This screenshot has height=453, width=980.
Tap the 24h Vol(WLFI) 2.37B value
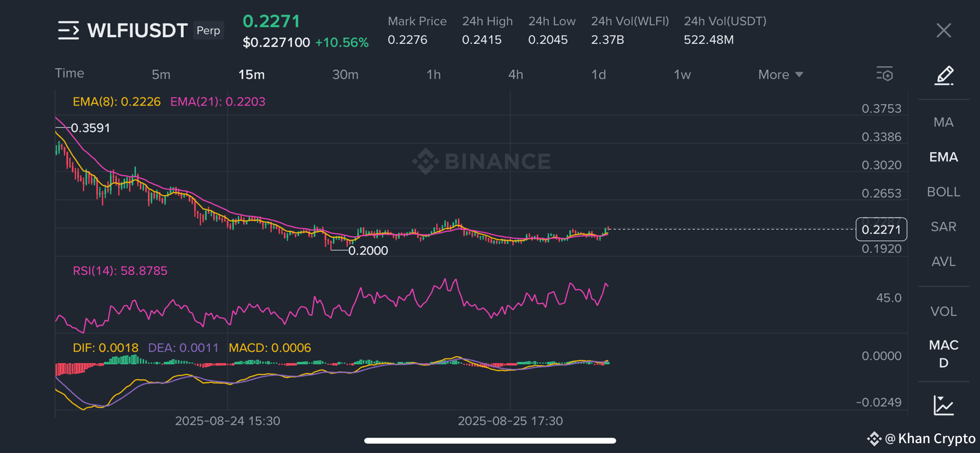click(608, 40)
